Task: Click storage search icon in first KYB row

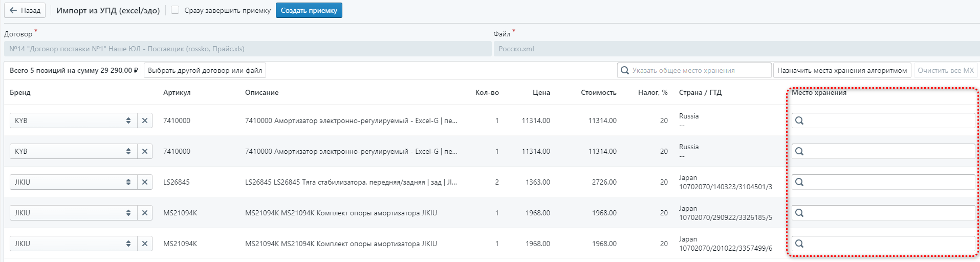Action: click(x=799, y=120)
